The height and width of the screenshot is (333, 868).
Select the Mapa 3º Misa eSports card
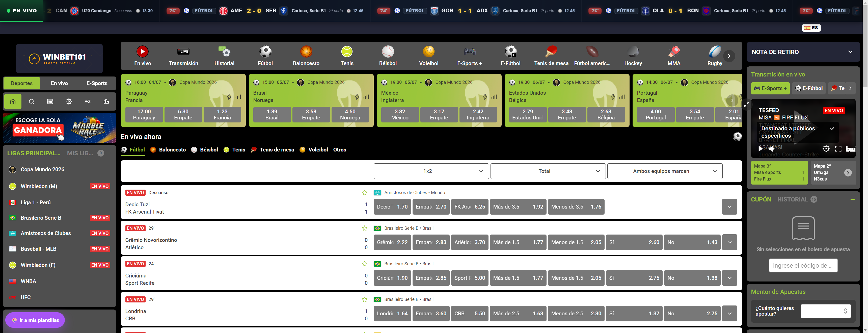779,173
